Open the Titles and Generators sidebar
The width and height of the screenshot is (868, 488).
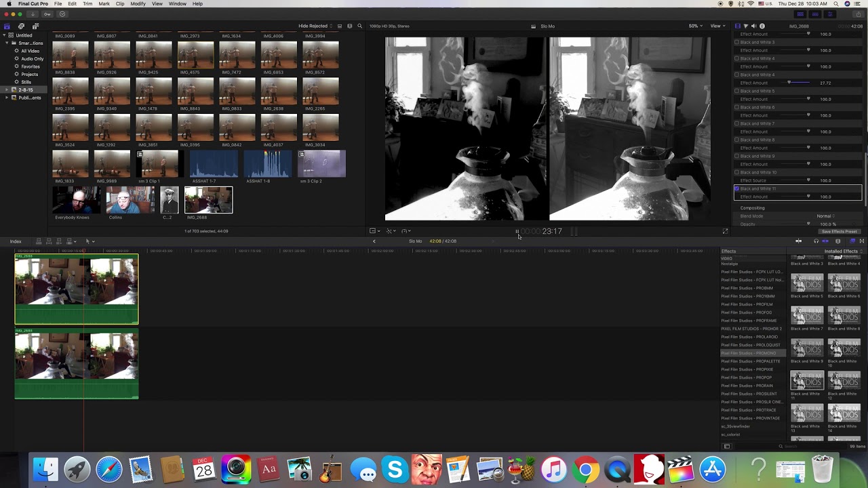coord(35,26)
